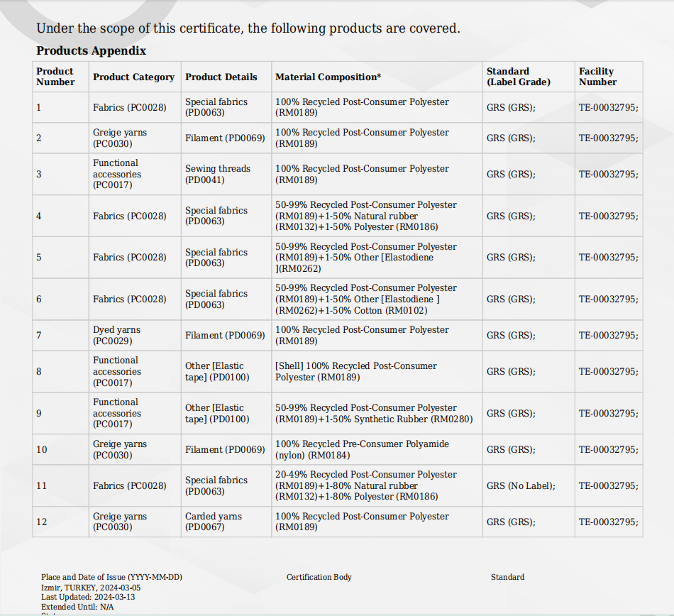Click the Synthetic Rubber (RM0280) composition cell
The height and width of the screenshot is (616, 674).
(x=374, y=413)
